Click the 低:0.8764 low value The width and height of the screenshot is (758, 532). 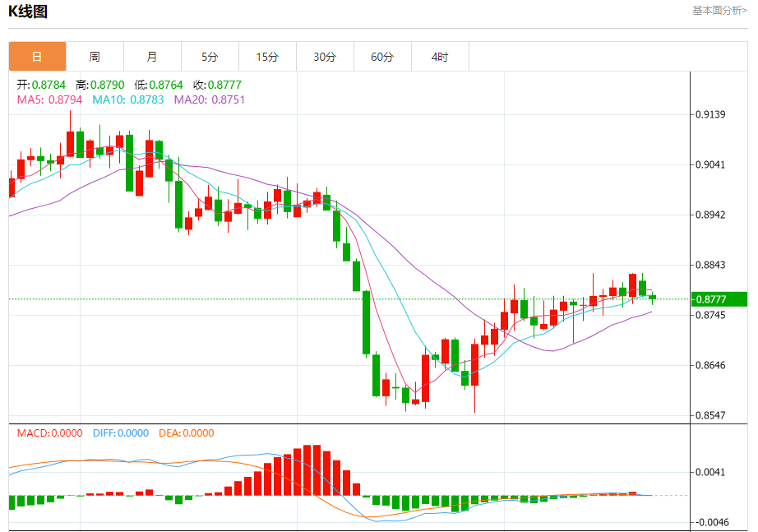tap(159, 85)
